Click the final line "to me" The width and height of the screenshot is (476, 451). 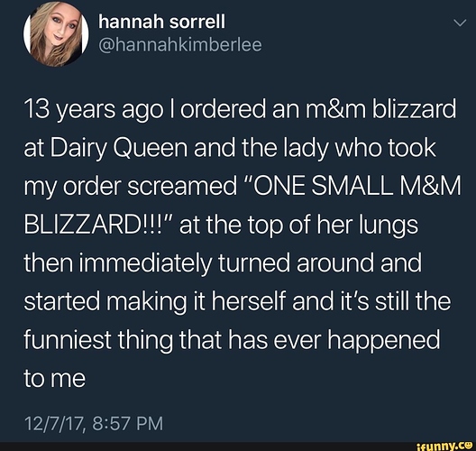click(x=55, y=379)
